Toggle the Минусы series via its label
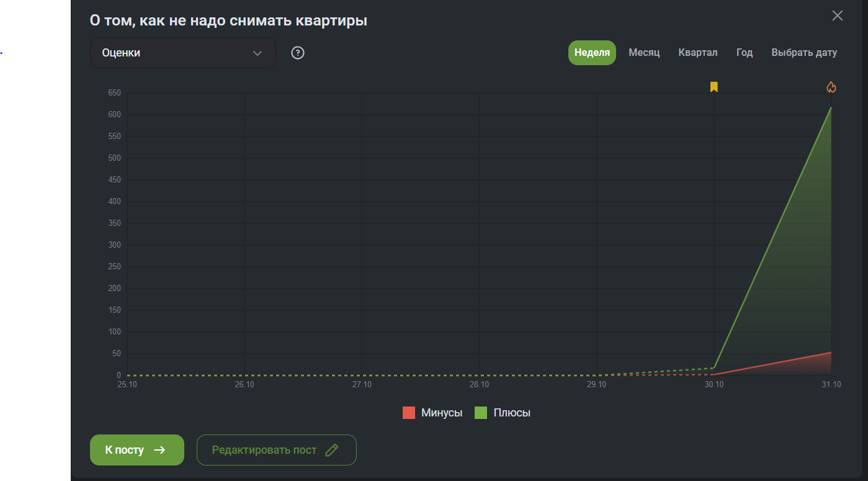Viewport: 868px width, 481px height. click(x=442, y=413)
